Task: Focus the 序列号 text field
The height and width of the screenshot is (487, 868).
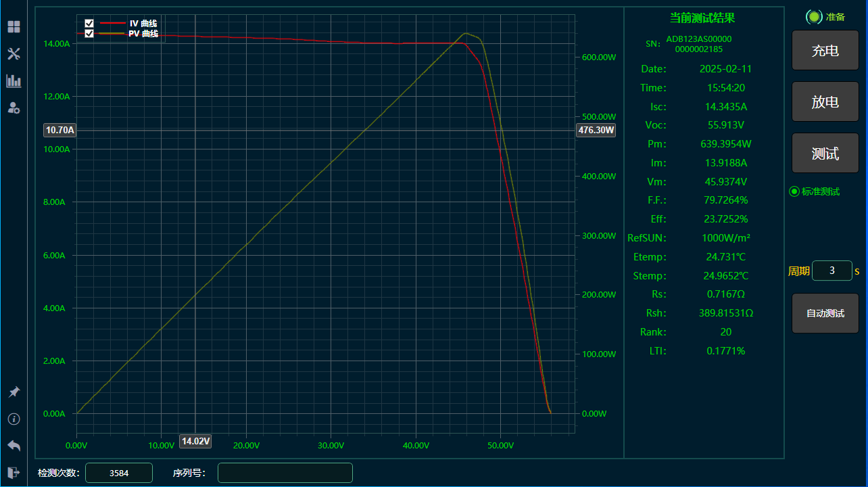Action: 285,473
